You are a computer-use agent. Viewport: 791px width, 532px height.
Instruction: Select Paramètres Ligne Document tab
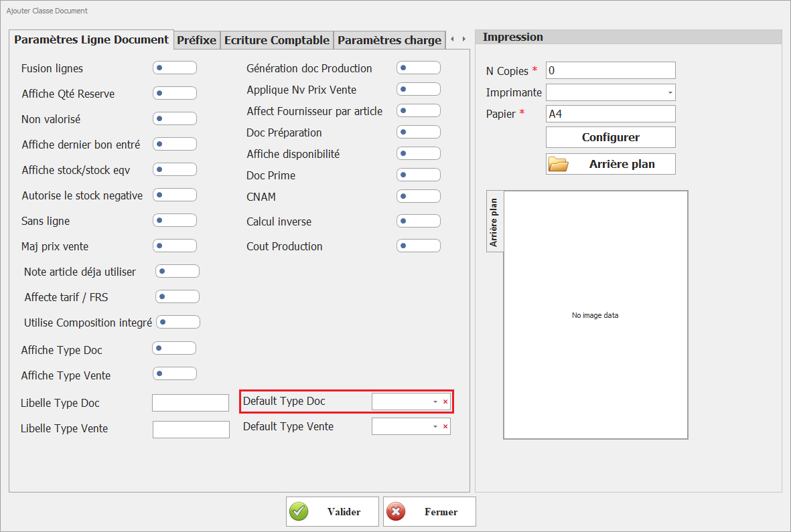[91, 39]
